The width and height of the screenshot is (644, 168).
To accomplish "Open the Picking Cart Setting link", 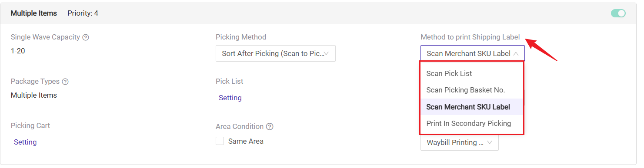I will (x=25, y=142).
